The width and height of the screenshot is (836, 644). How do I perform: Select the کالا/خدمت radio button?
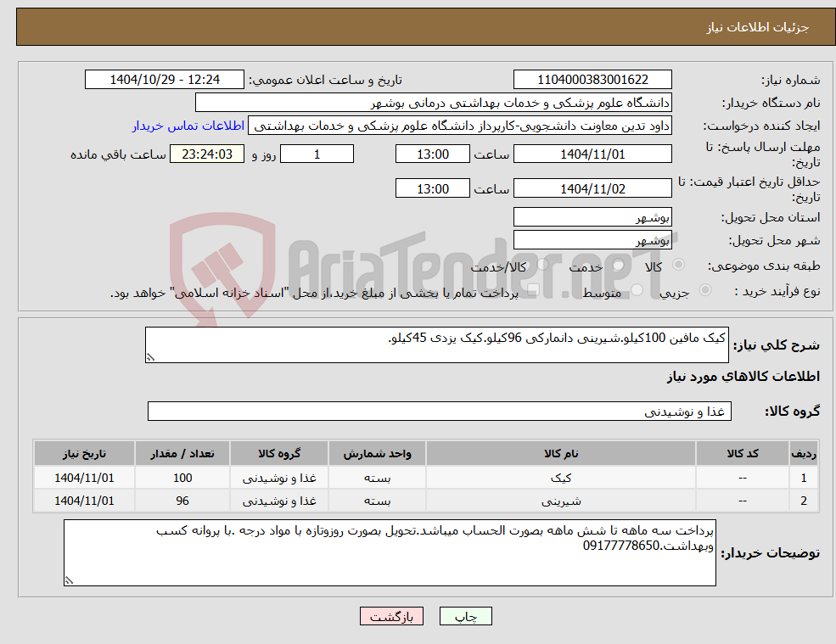pos(542,265)
